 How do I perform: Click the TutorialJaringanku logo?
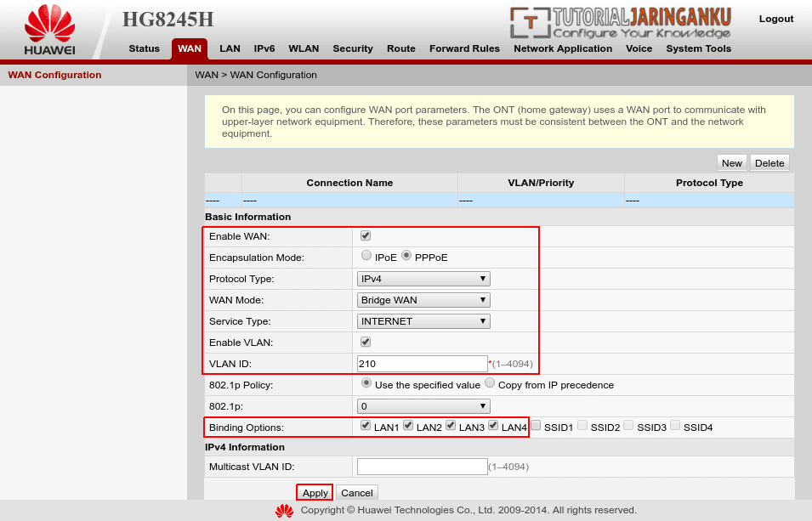click(x=621, y=23)
